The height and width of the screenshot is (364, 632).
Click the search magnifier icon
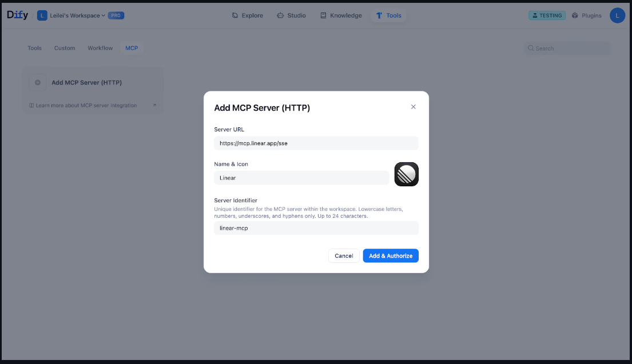[531, 49]
